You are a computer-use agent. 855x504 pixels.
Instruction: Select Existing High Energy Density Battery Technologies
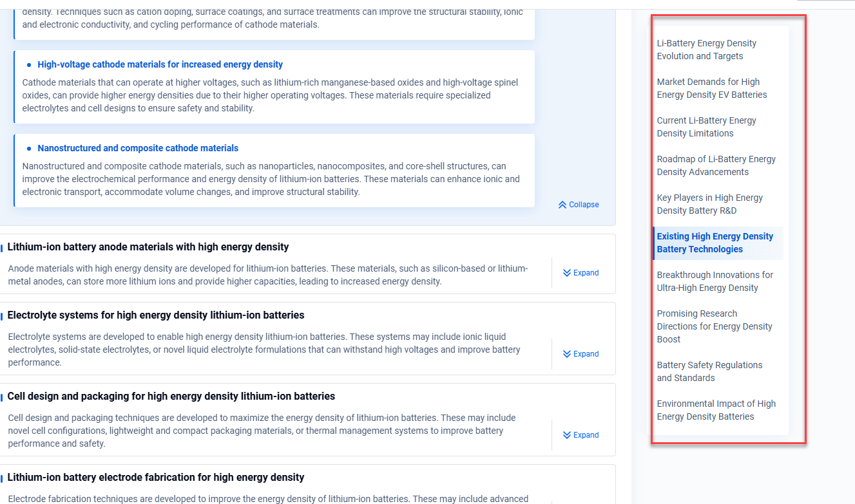[x=715, y=243]
